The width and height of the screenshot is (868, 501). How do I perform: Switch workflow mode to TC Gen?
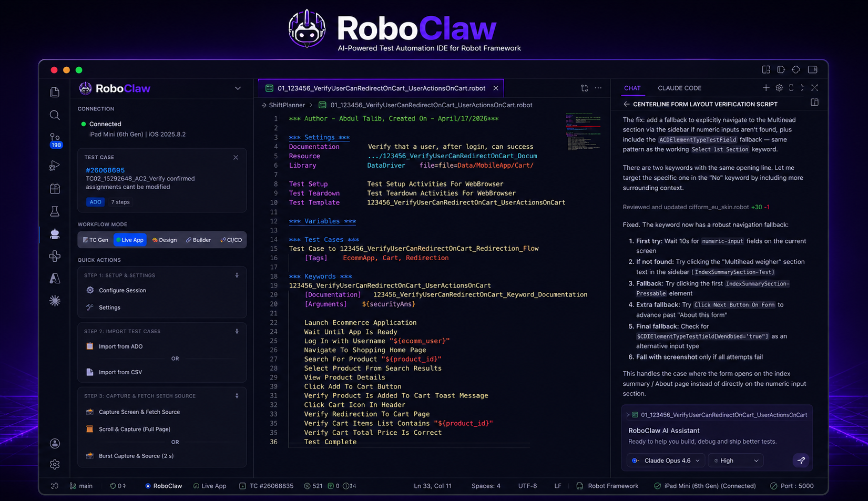(x=95, y=240)
